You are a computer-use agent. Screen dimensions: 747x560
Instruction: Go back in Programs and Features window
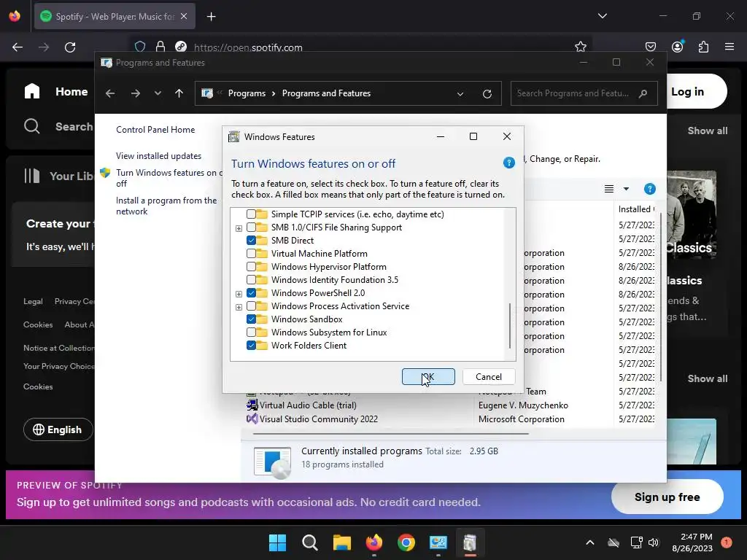pos(110,93)
